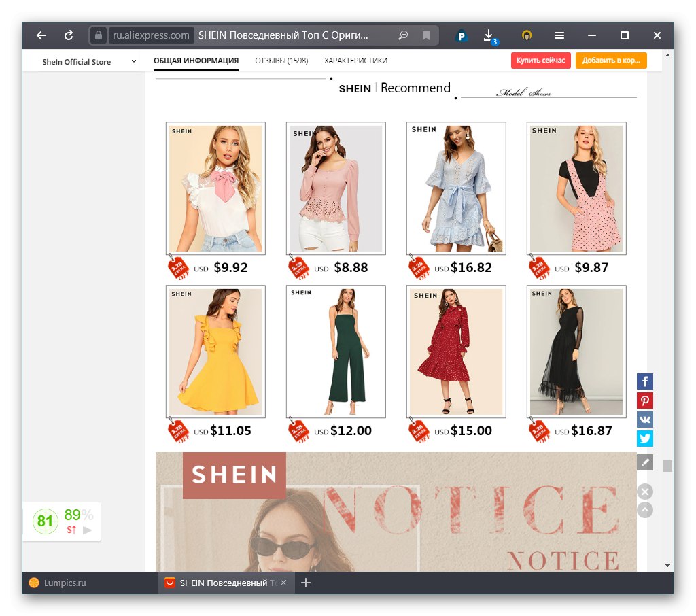Viewport: 696px width, 616px height.
Task: Bookmark this page with the bookmark icon
Action: pos(426,35)
